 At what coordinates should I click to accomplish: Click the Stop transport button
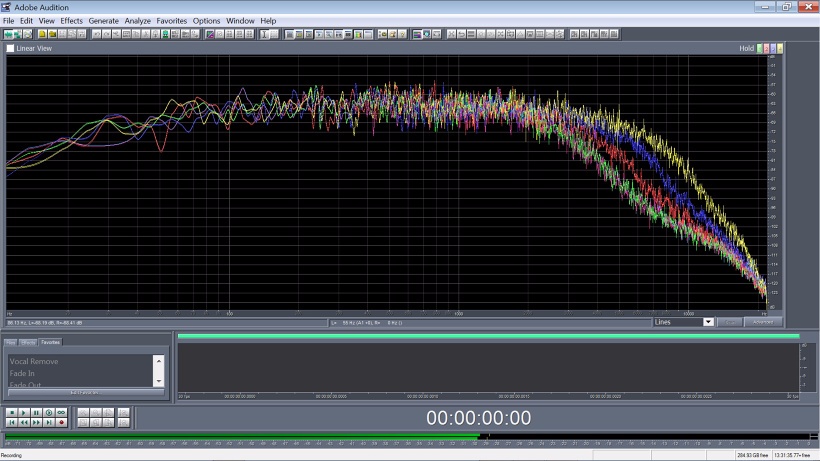12,412
